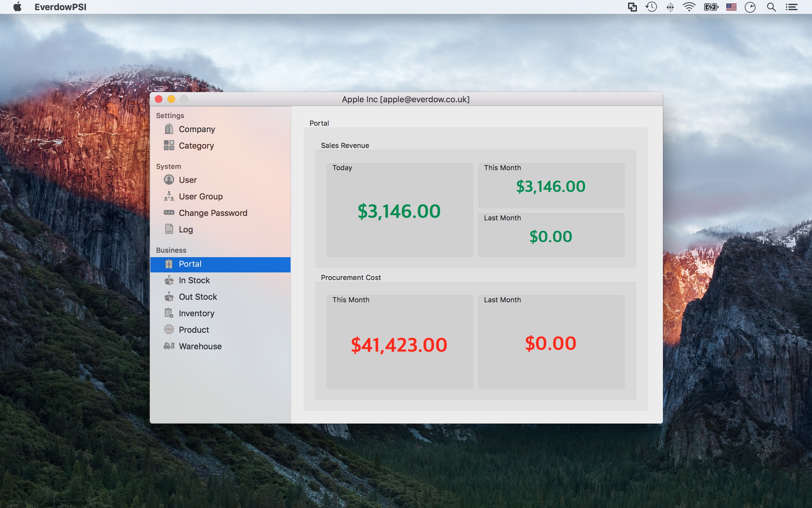This screenshot has width=812, height=508.
Task: Click the clock icon in menu bar
Action: [x=750, y=7]
